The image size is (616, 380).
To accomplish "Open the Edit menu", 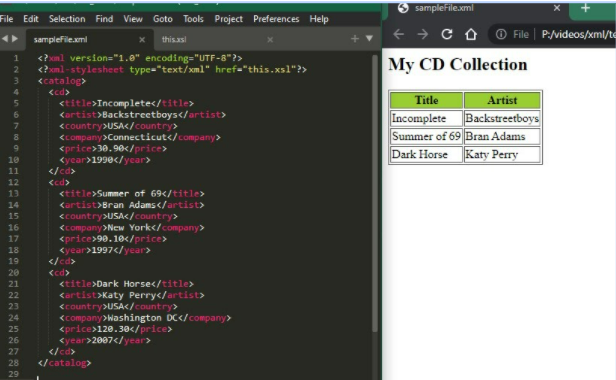I will (x=31, y=19).
